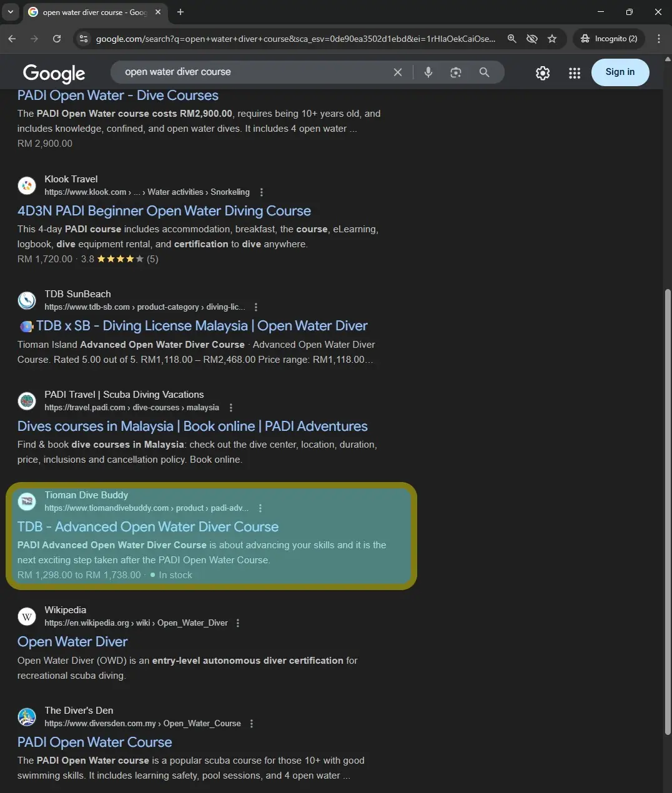
Task: Click the Tioman Dive Buddy site name
Action: tap(86, 495)
